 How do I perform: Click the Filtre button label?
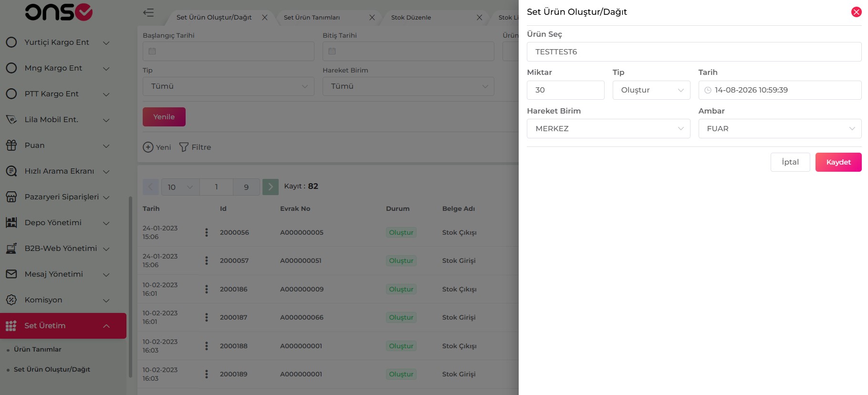[201, 147]
